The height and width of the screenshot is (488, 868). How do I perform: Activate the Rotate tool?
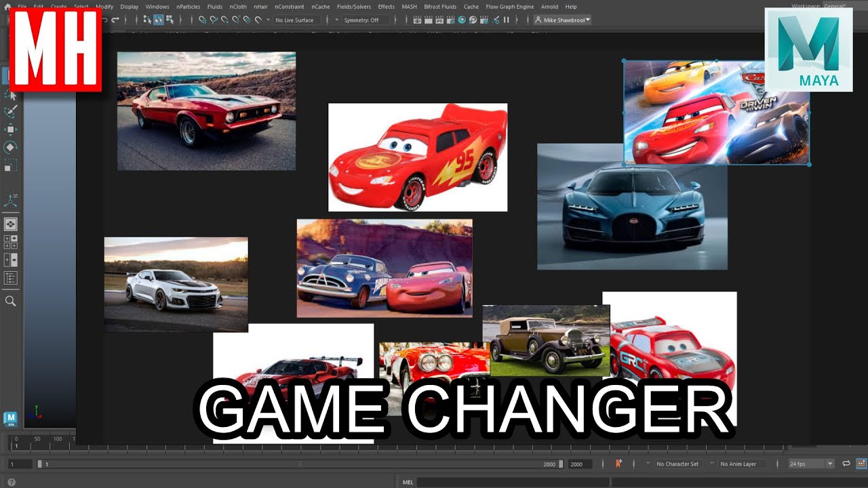pyautogui.click(x=11, y=147)
